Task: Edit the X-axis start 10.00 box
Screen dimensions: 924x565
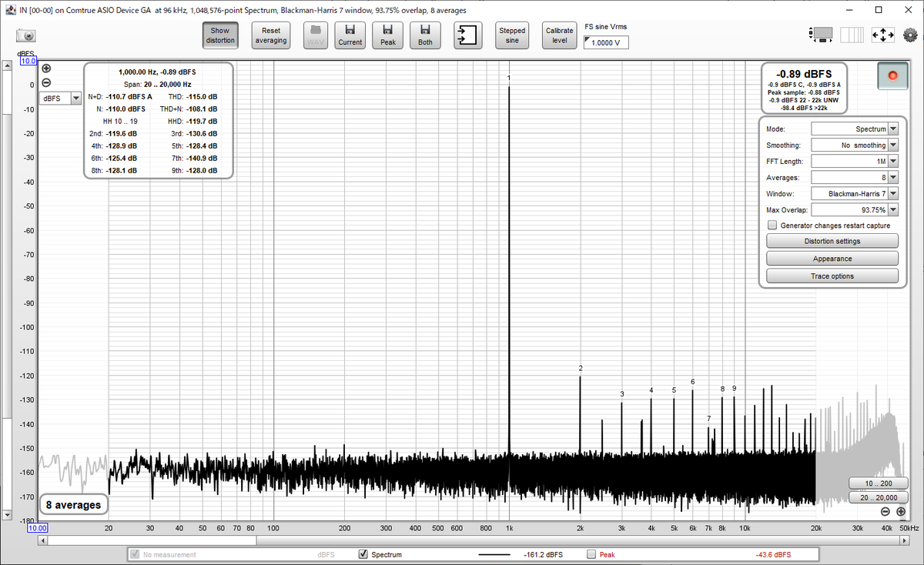Action: tap(38, 528)
